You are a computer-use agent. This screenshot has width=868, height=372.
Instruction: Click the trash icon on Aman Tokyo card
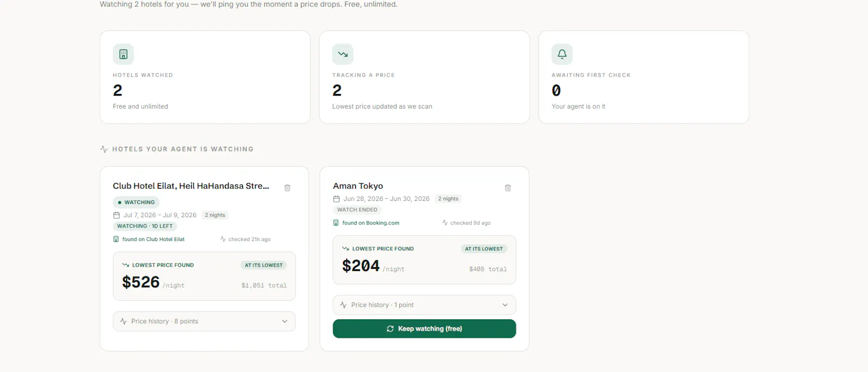(508, 188)
